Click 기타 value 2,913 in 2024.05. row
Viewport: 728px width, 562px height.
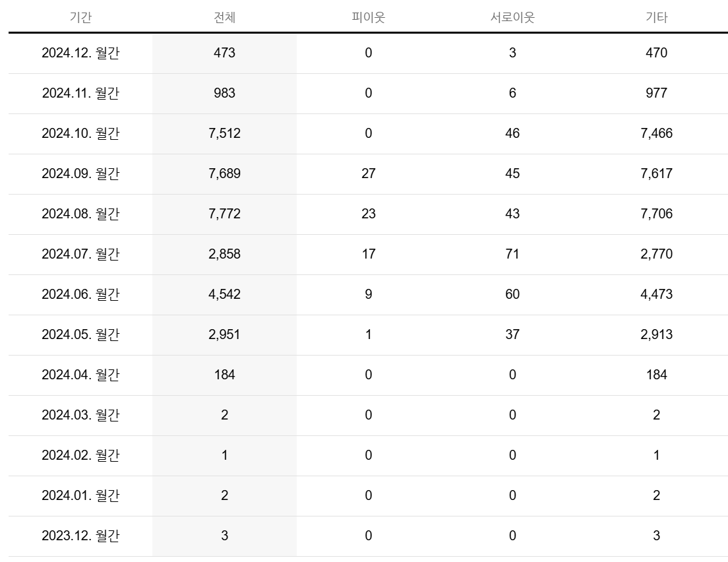point(656,335)
